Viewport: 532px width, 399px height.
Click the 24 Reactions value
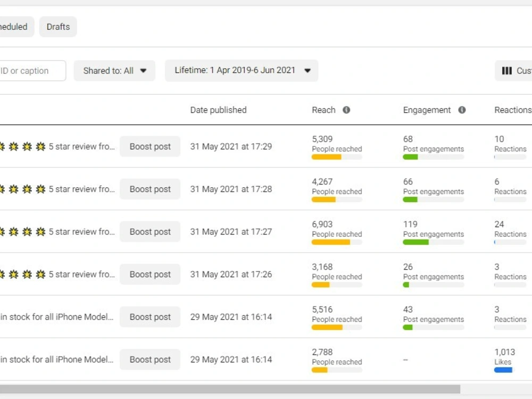pyautogui.click(x=499, y=225)
